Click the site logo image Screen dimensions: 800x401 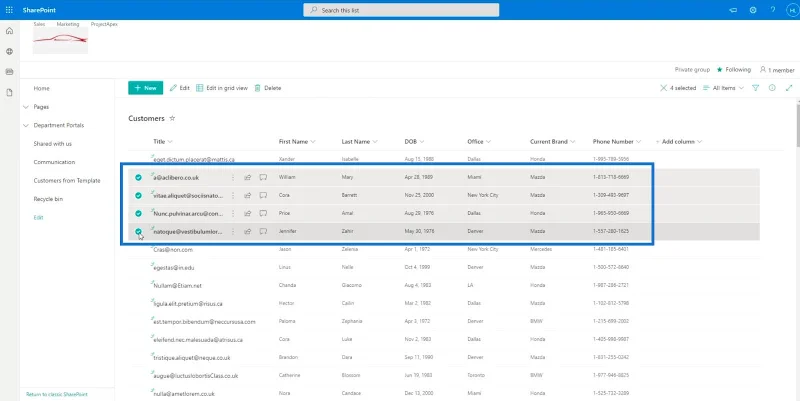tap(60, 40)
